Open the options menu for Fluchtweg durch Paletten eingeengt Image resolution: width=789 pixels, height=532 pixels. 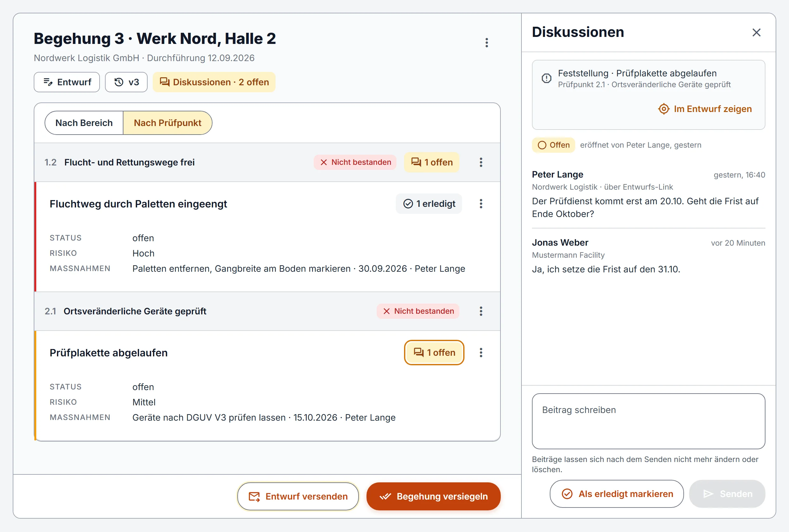point(481,204)
